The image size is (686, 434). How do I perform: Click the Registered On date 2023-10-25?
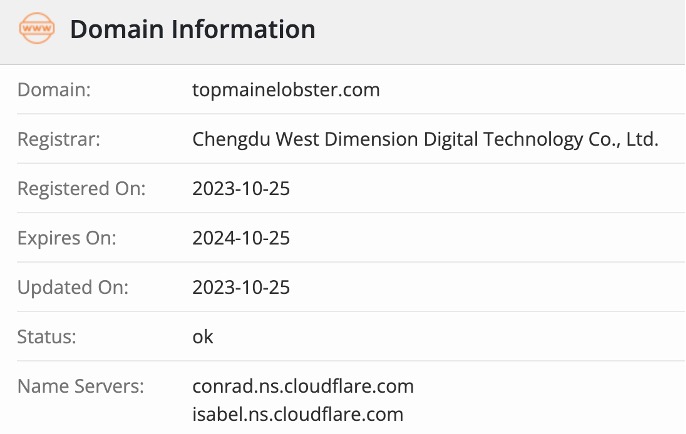click(x=241, y=189)
